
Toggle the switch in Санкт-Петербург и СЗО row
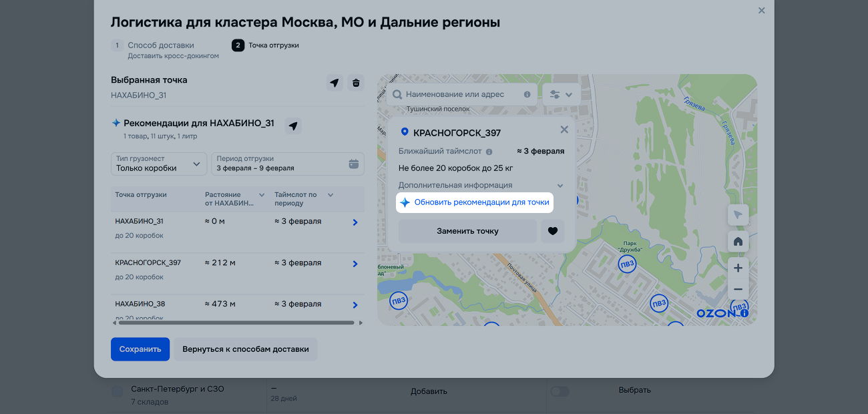pyautogui.click(x=560, y=391)
